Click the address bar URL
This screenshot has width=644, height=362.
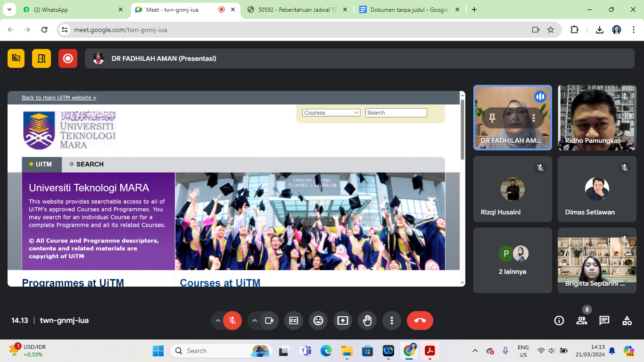click(121, 30)
